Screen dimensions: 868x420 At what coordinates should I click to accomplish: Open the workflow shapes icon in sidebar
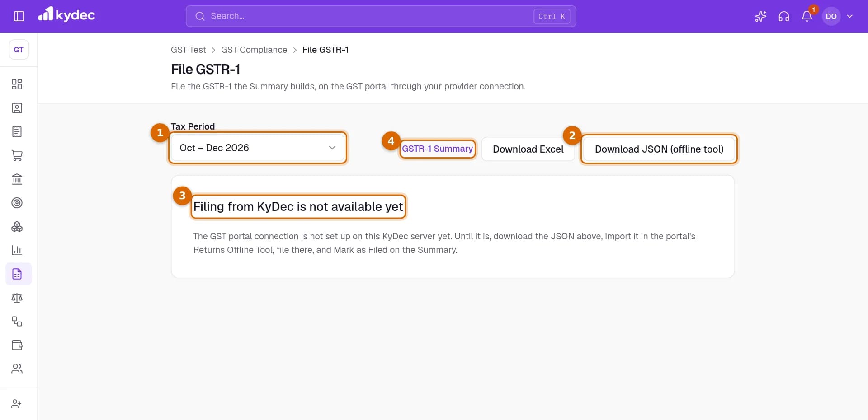coord(17,322)
